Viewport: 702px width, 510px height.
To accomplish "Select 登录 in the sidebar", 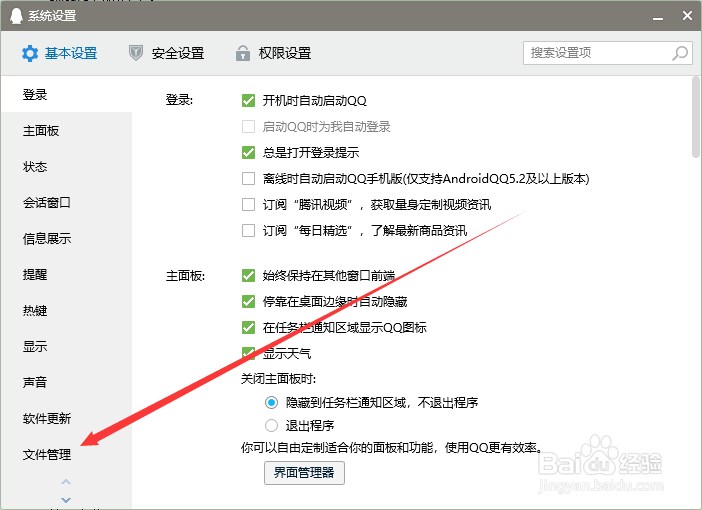I will (67, 94).
